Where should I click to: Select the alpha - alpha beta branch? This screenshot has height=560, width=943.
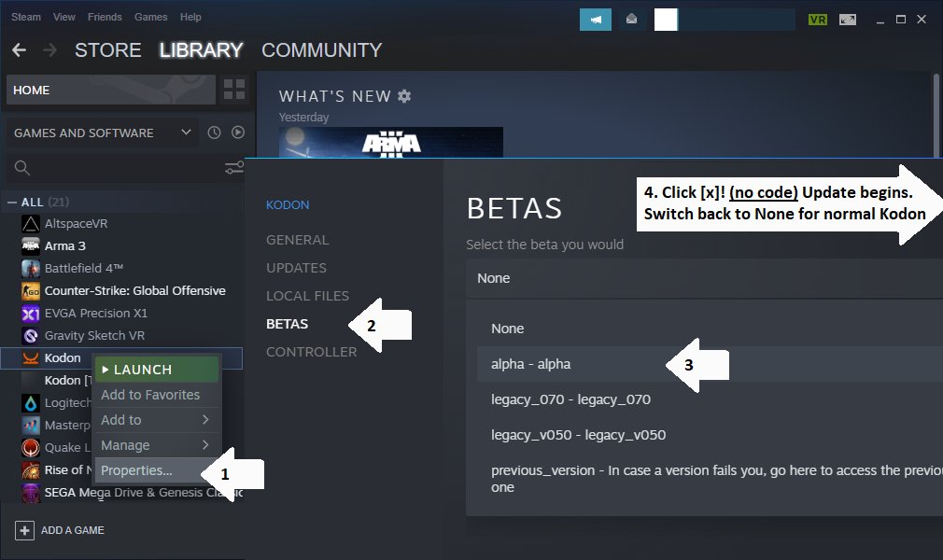(710, 364)
